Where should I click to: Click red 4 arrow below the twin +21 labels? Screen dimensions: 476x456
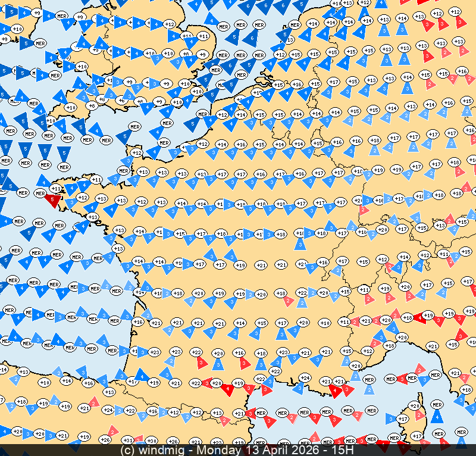click(336, 391)
